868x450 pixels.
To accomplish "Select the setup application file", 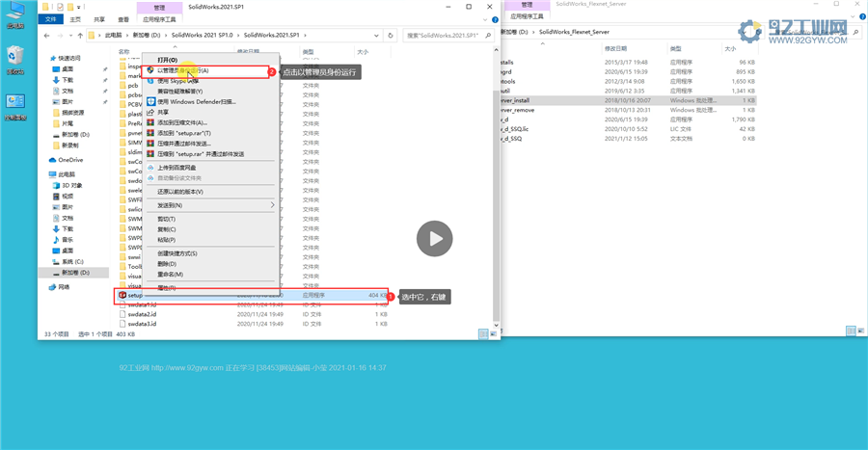I will point(254,295).
